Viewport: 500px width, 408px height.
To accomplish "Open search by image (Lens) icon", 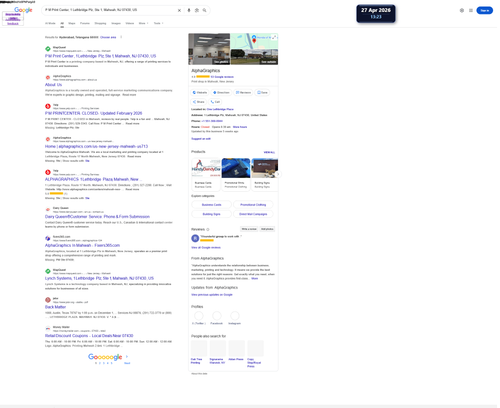I will coord(197,10).
